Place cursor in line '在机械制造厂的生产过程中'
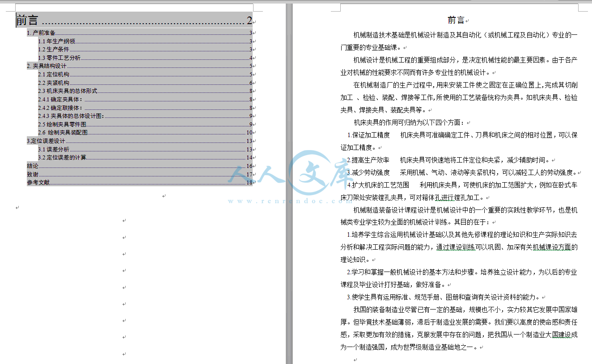The width and height of the screenshot is (592, 364). pos(465,85)
